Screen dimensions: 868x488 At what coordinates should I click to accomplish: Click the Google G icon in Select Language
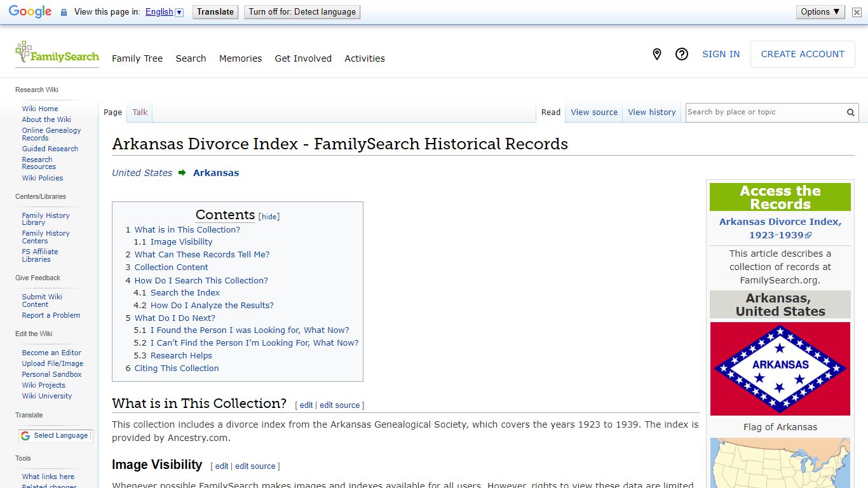25,436
